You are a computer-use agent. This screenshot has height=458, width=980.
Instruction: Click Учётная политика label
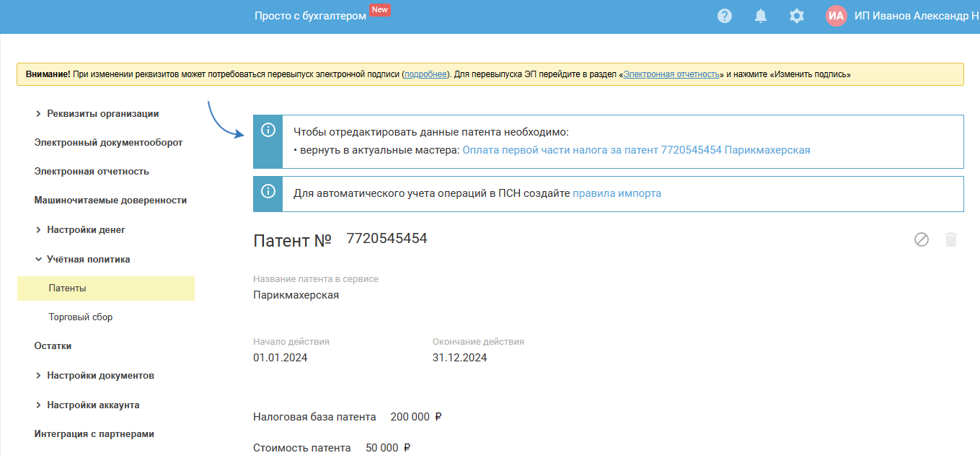click(x=89, y=259)
